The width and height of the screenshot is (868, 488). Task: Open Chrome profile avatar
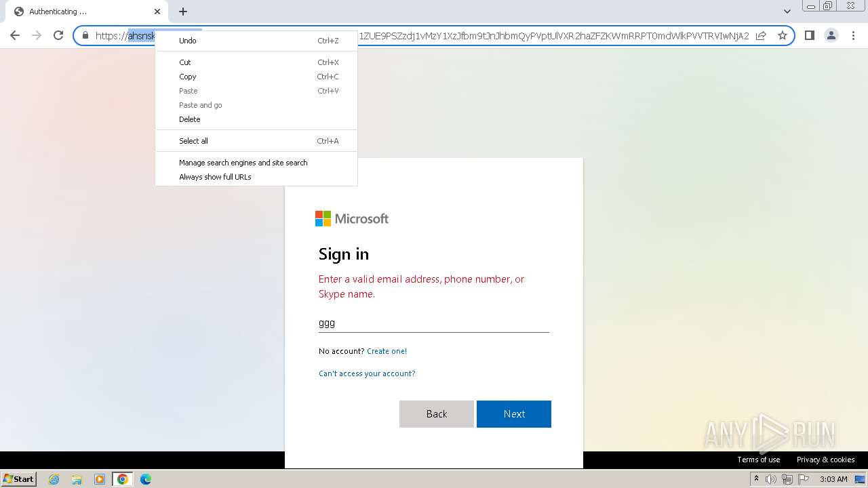(831, 36)
